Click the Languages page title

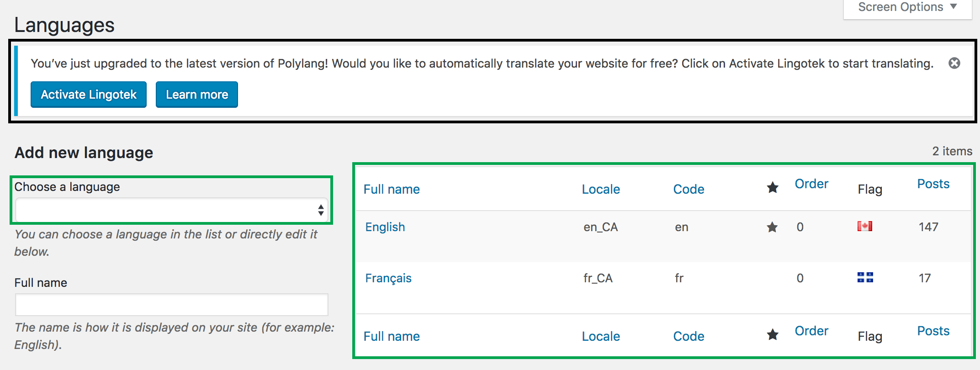click(64, 25)
